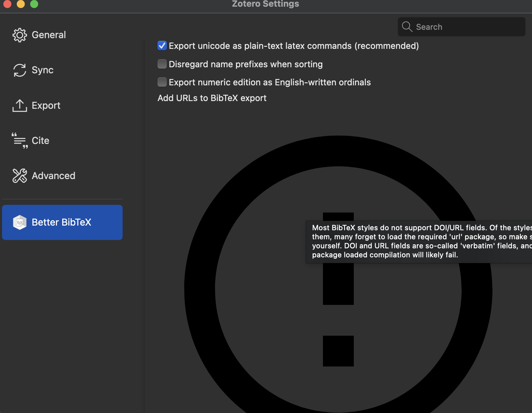The width and height of the screenshot is (532, 413).
Task: Go to the Cite pane
Action: (62, 141)
